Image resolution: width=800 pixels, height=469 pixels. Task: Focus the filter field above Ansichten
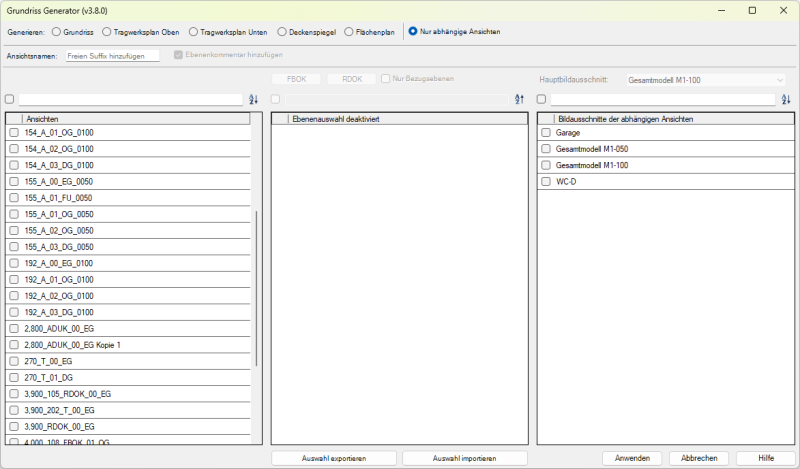[131, 100]
